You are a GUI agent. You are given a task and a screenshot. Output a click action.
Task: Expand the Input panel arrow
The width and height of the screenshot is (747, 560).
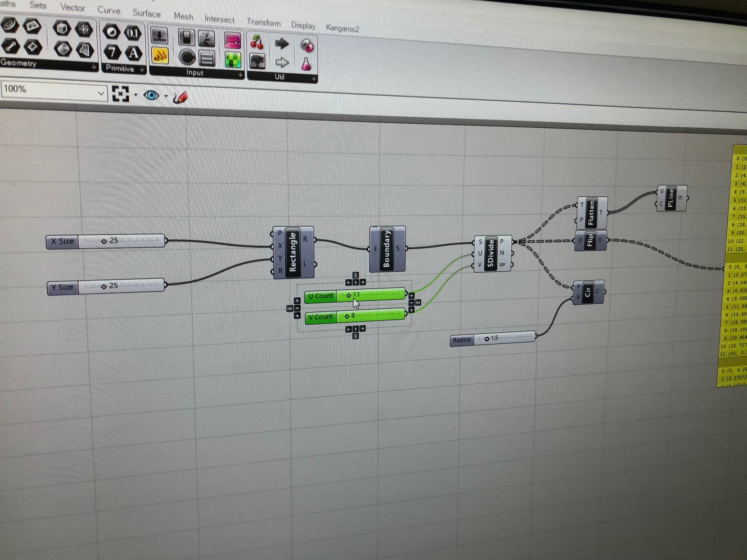click(x=240, y=75)
